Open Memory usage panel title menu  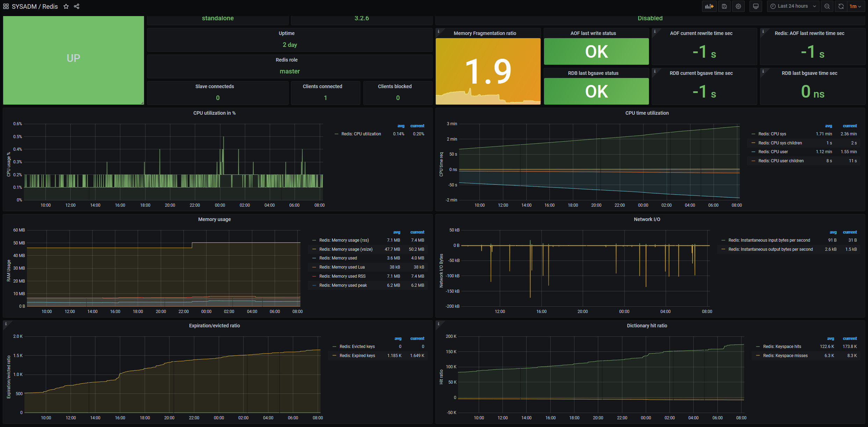click(x=214, y=219)
